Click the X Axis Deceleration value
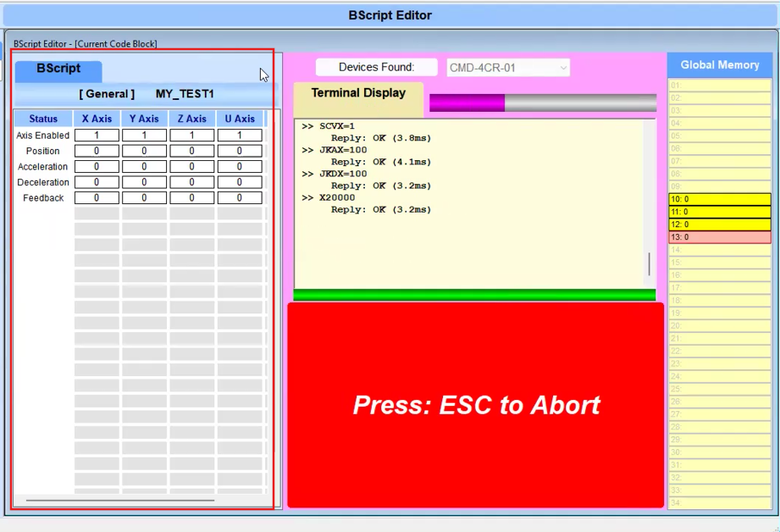Image resolution: width=780 pixels, height=532 pixels. pos(97,182)
